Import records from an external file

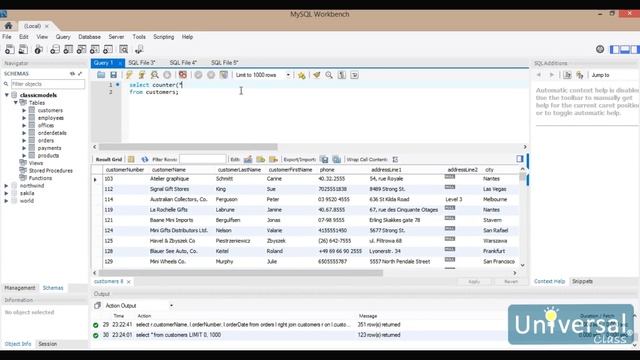click(x=337, y=159)
